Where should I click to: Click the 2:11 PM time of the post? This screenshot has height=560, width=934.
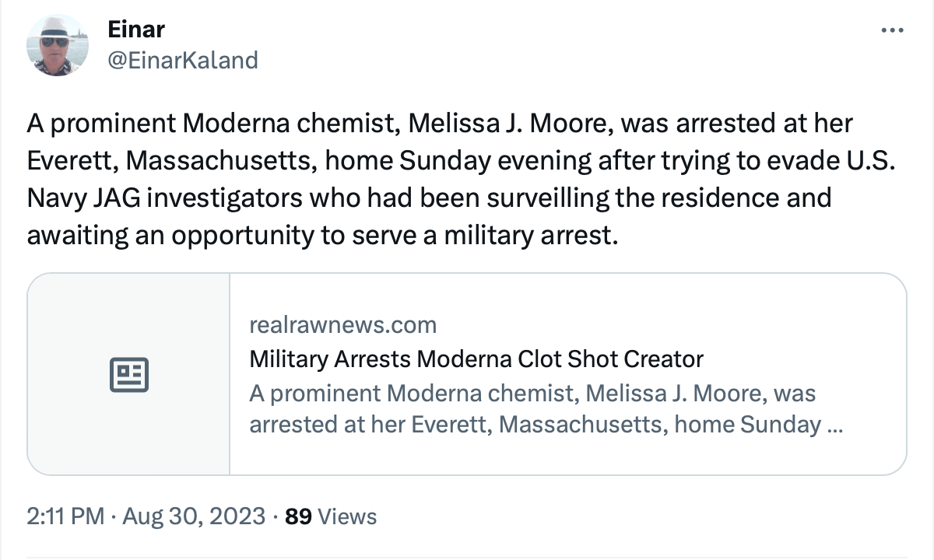coord(65,516)
